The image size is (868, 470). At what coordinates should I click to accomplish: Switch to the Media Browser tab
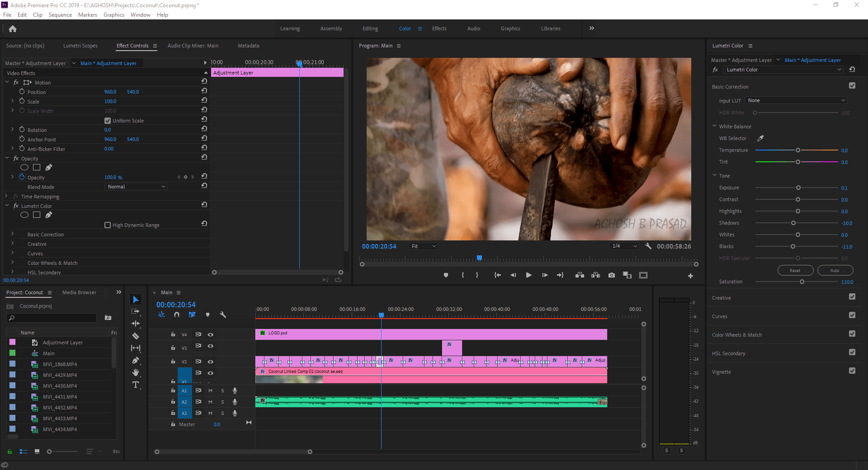[x=79, y=292]
